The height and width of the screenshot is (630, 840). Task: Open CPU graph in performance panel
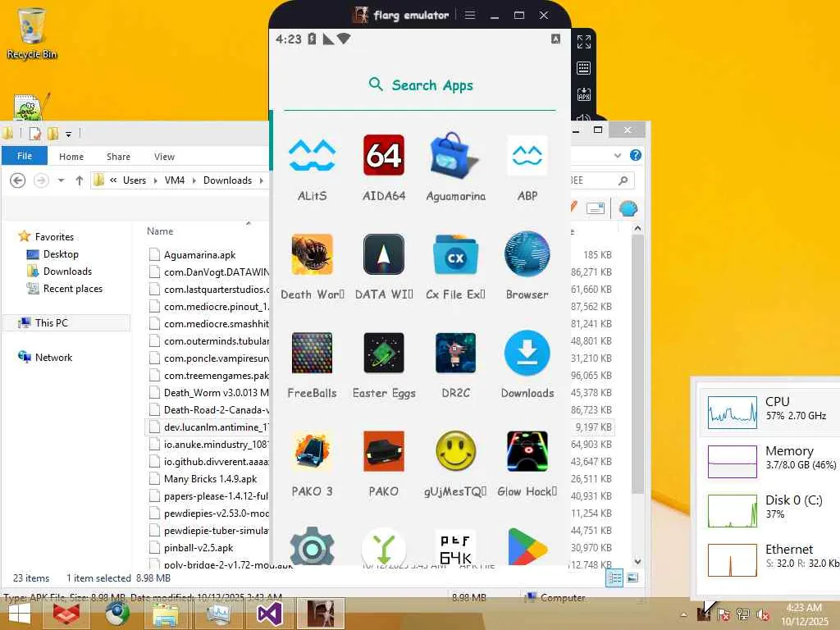point(732,412)
